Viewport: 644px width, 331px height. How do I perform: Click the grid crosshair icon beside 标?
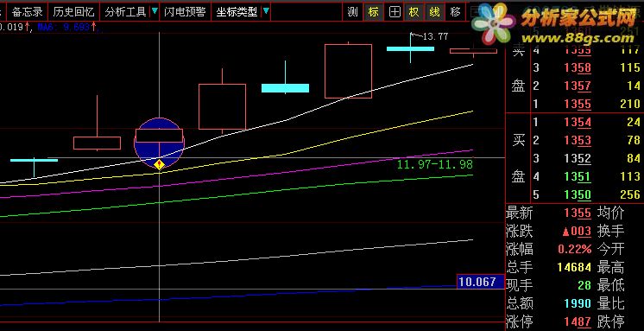[x=395, y=12]
